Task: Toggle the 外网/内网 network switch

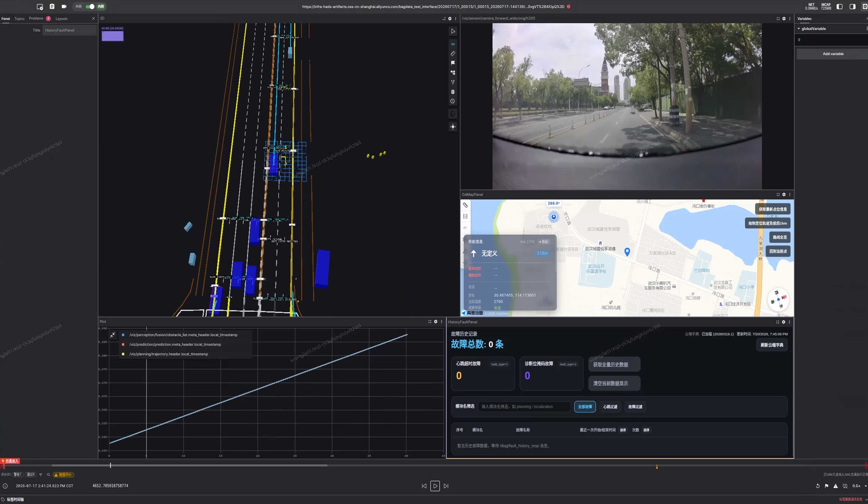Action: (90, 6)
